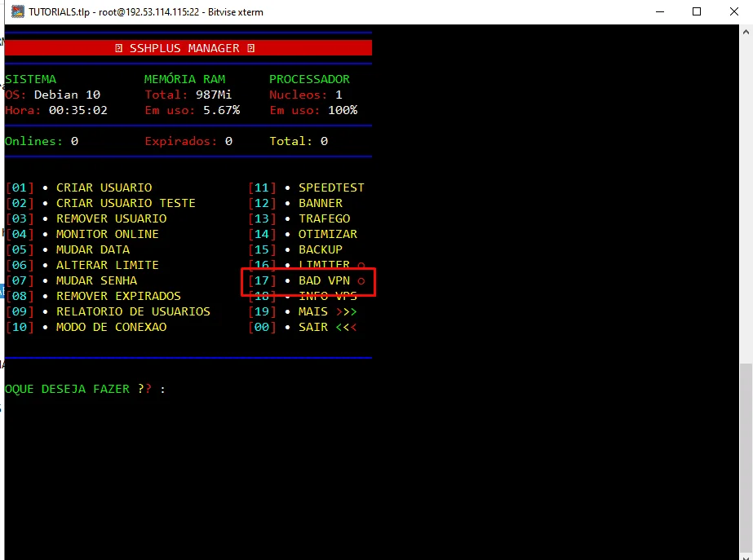Click the processor Em uso 100% value

pos(343,110)
